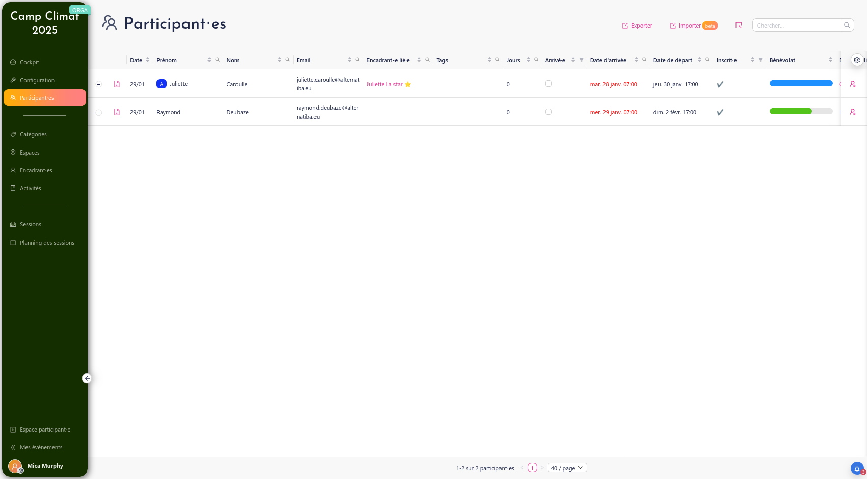Open the 40 / page dropdown
Screen dimensions: 868x479
[567, 468]
